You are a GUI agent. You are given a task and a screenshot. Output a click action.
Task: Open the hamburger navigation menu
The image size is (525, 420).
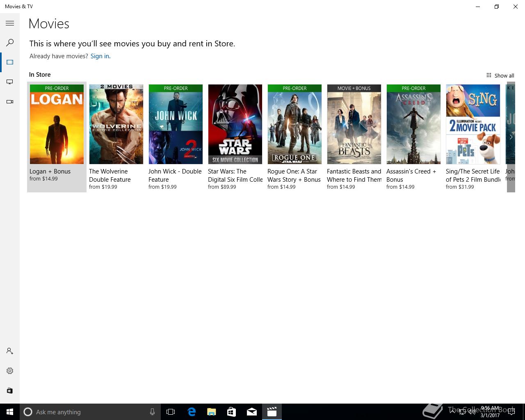point(10,23)
